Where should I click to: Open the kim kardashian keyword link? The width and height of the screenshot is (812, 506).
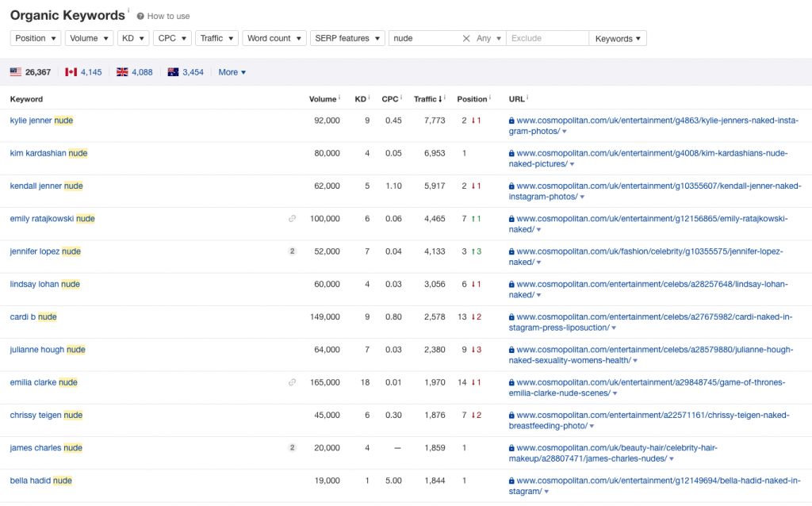48,153
